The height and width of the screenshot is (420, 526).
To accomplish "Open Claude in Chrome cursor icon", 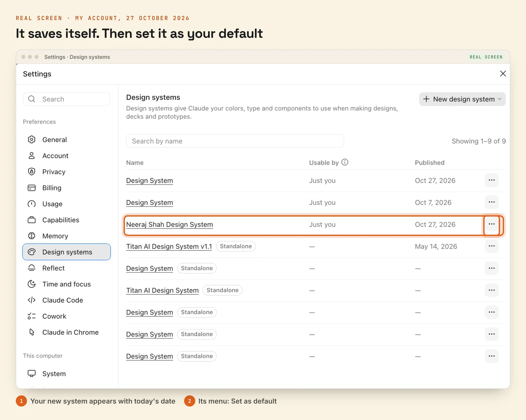I will pyautogui.click(x=32, y=332).
